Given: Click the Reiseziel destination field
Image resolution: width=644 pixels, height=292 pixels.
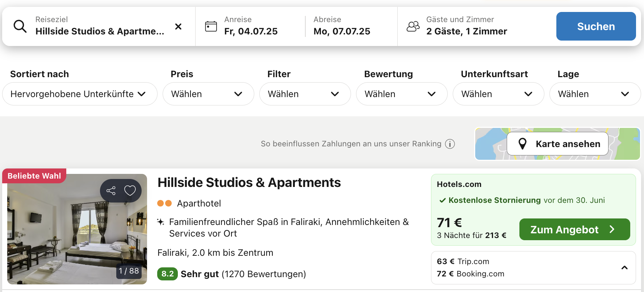Looking at the screenshot, I should click(100, 26).
